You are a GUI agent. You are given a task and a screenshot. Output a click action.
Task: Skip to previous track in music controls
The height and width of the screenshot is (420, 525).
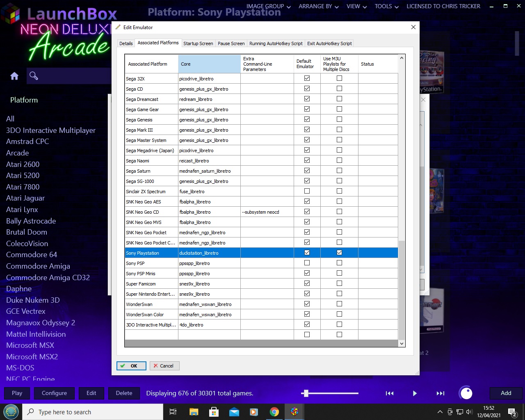(390, 393)
